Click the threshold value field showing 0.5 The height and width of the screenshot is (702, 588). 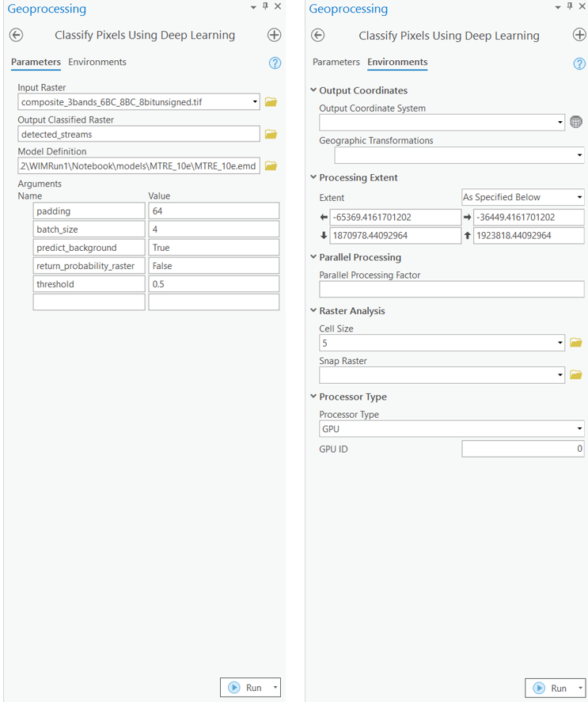pyautogui.click(x=214, y=284)
